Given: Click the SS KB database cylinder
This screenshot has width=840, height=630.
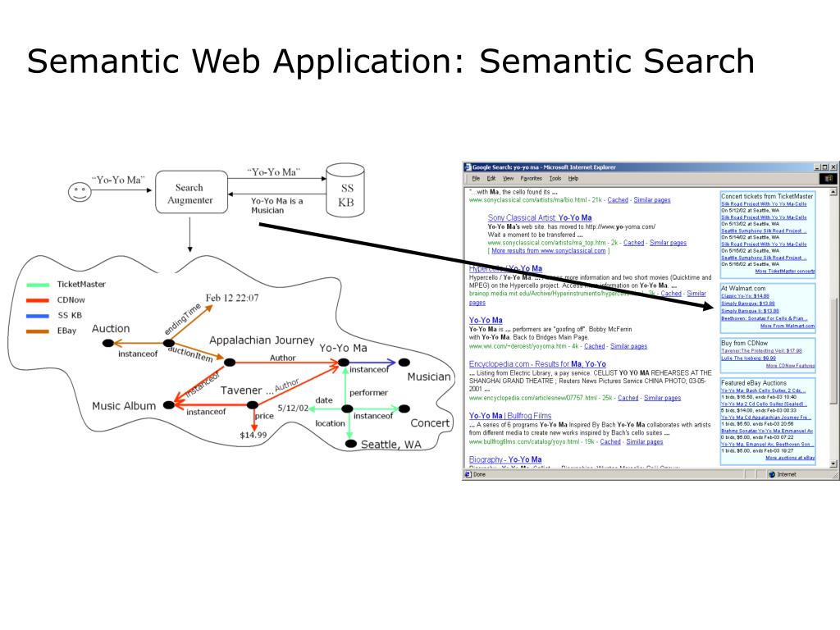Looking at the screenshot, I should pos(345,190).
